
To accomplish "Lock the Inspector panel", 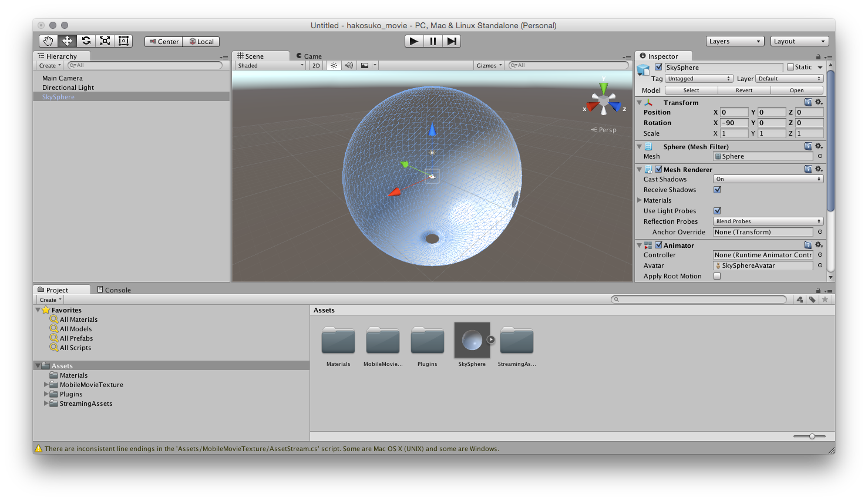I will click(x=818, y=57).
